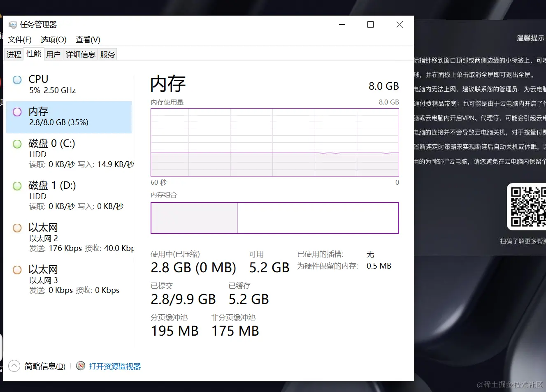Click the 已提交 2.8/9.9 GB value
This screenshot has width=546, height=392.
[x=183, y=299]
